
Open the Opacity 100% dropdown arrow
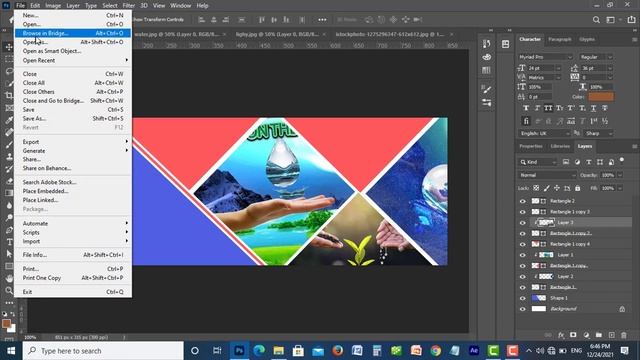click(x=620, y=175)
